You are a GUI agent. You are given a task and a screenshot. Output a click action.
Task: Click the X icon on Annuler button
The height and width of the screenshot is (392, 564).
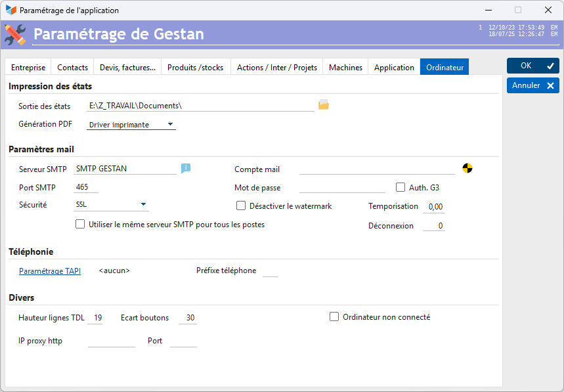(550, 85)
